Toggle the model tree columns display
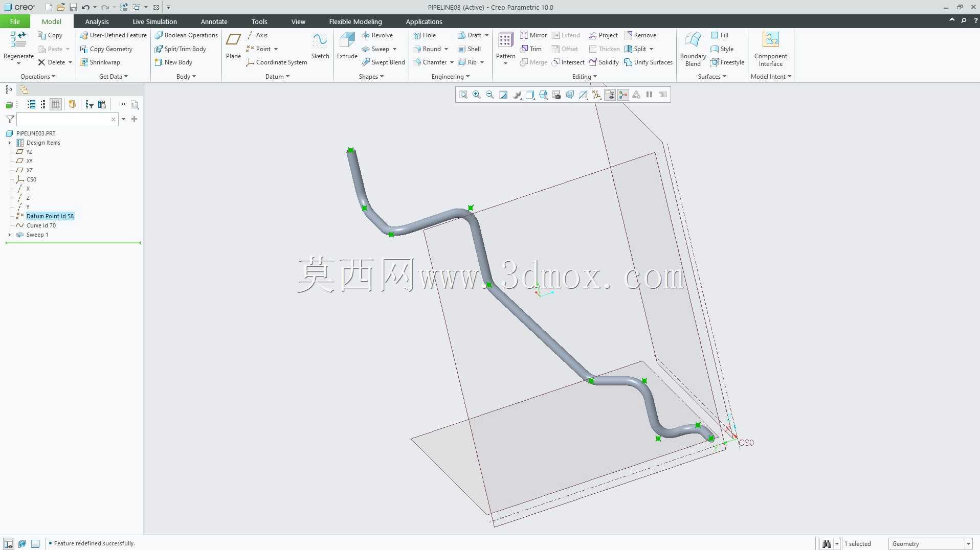This screenshot has height=550, width=980. click(56, 104)
